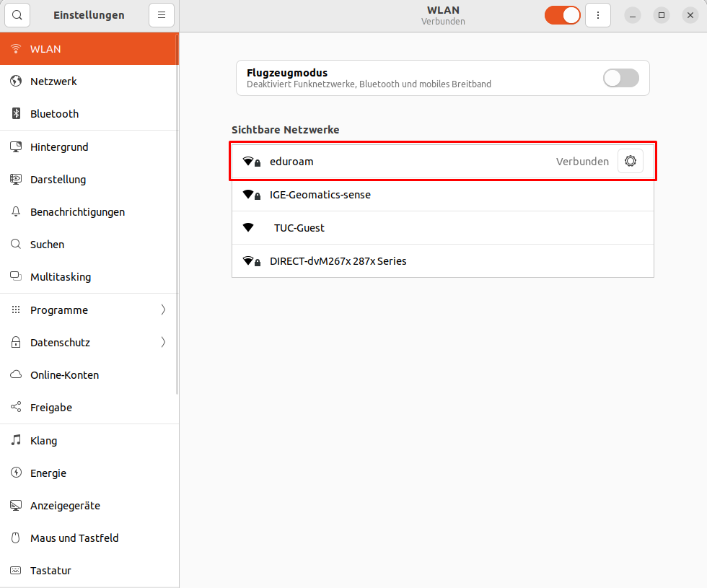Open Online-Konten settings
Image resolution: width=707 pixels, height=588 pixels.
(89, 374)
